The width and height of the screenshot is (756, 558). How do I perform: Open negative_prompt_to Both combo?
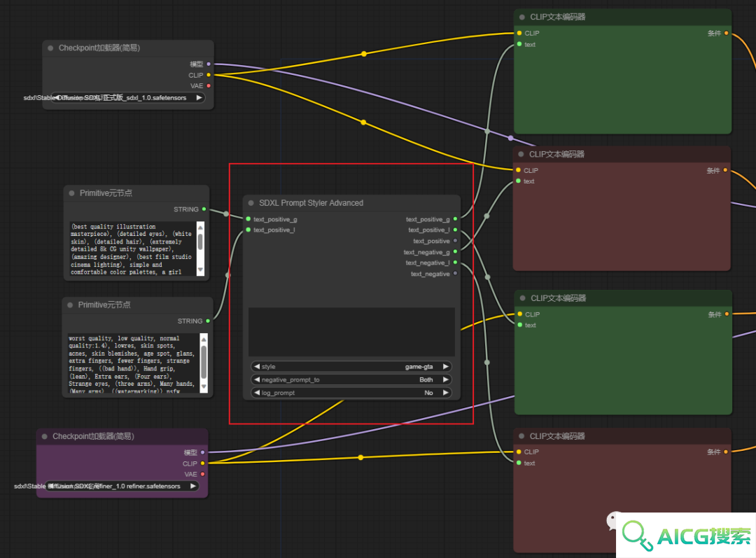tap(351, 379)
